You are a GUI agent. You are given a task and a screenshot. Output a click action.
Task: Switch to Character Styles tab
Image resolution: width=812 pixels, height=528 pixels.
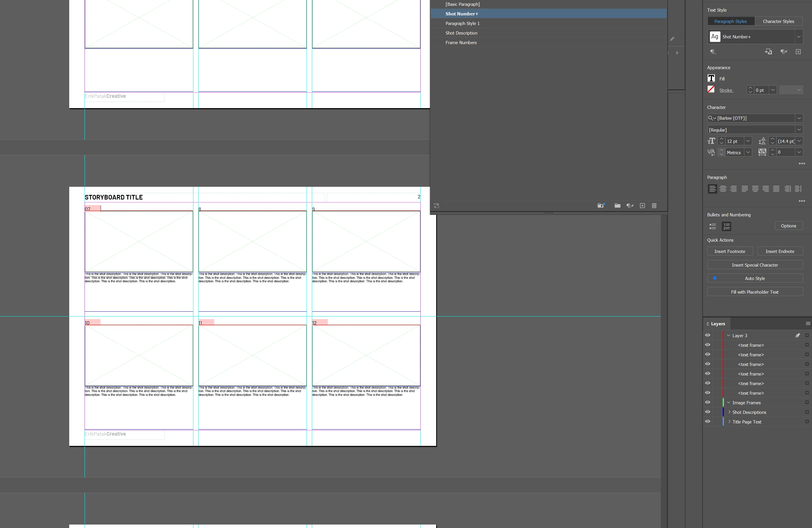click(778, 21)
